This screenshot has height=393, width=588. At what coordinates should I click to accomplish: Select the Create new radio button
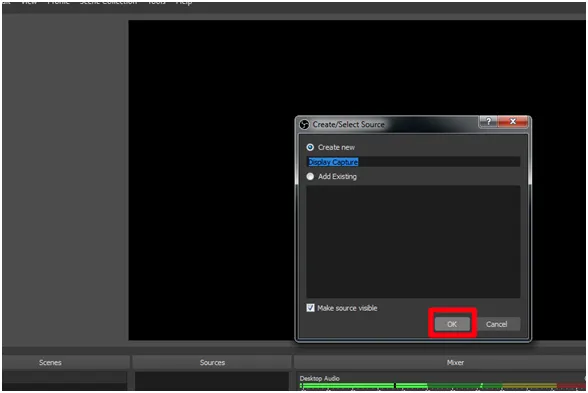310,147
